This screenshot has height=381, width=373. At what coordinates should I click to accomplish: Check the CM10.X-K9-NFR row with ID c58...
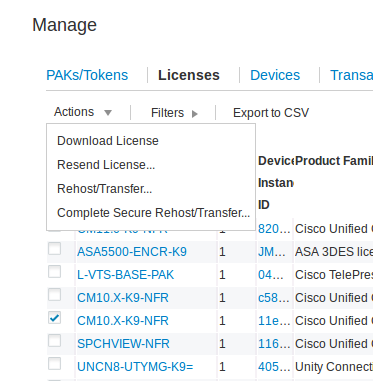(x=54, y=295)
